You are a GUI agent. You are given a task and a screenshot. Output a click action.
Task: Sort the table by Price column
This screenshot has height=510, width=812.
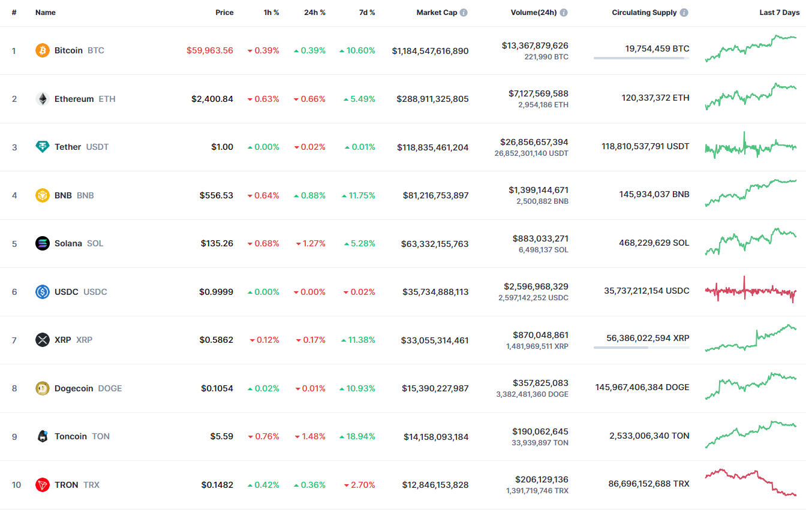click(x=224, y=13)
